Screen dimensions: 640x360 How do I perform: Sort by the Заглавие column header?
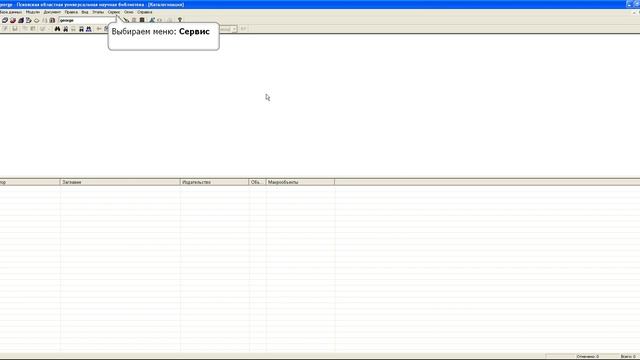tap(120, 182)
